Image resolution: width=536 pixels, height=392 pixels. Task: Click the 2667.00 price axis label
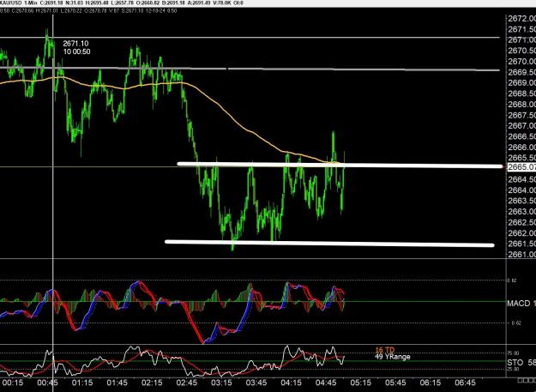point(522,125)
